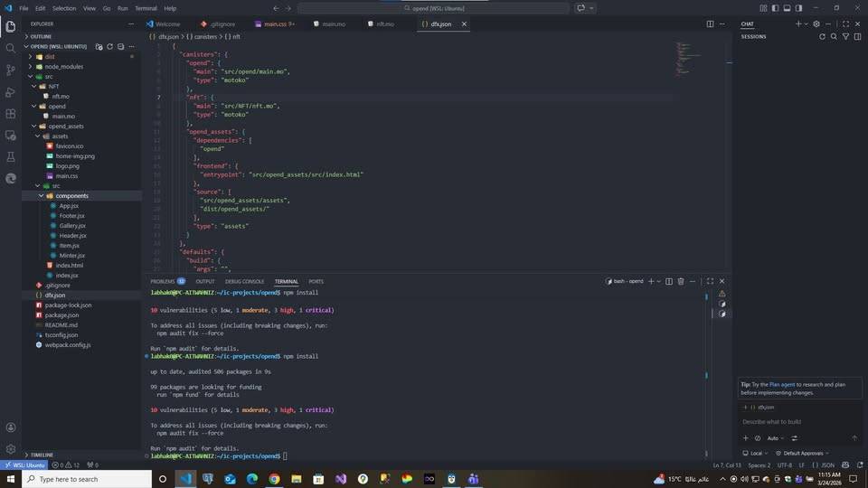Toggle the bottom panel layout button

pyautogui.click(x=787, y=8)
